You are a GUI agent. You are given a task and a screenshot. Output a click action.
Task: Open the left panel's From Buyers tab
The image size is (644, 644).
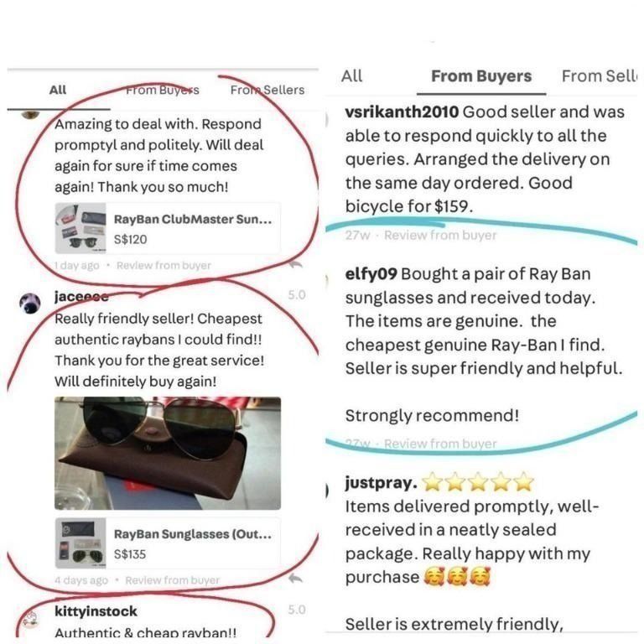coord(162,90)
